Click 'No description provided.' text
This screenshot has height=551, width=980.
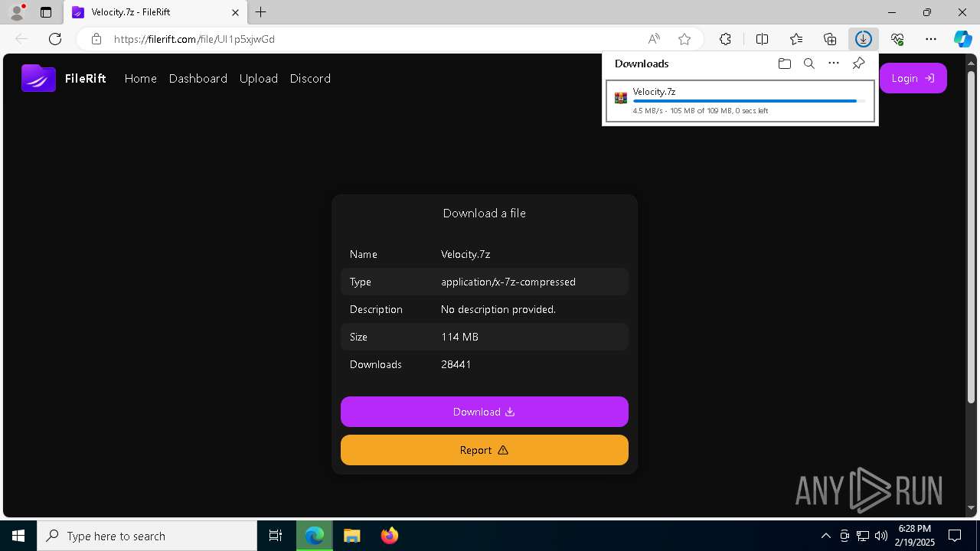(x=498, y=309)
